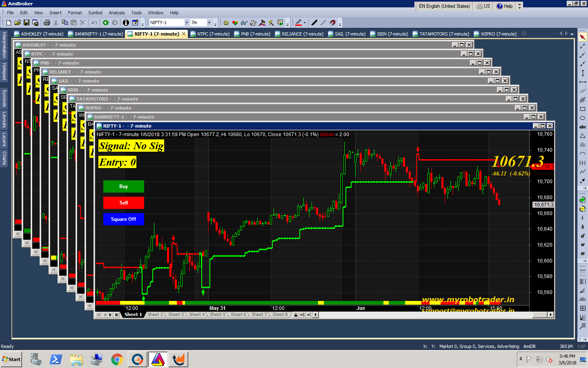This screenshot has width=588, height=368.
Task: Select the Sheet 2 chart tab
Action: click(155, 315)
